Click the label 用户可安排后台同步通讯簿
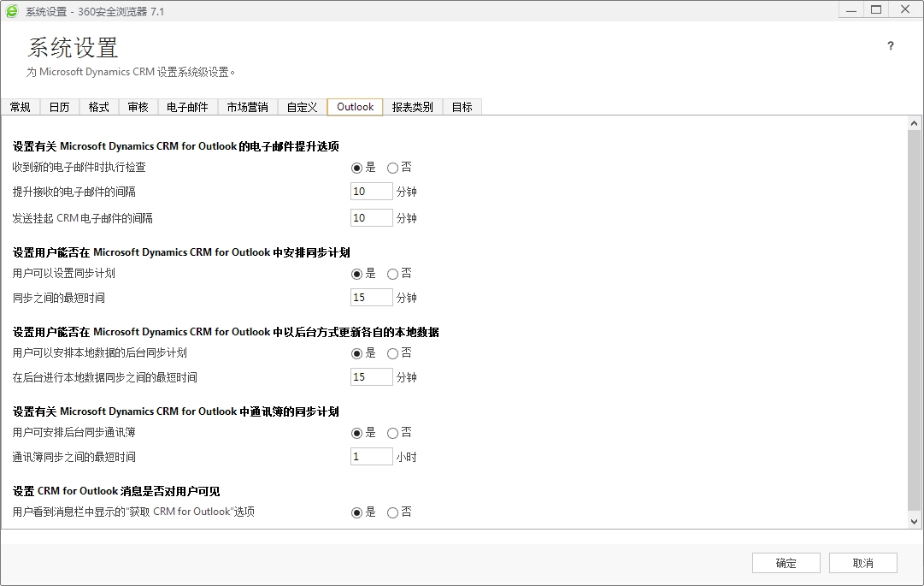 [74, 433]
